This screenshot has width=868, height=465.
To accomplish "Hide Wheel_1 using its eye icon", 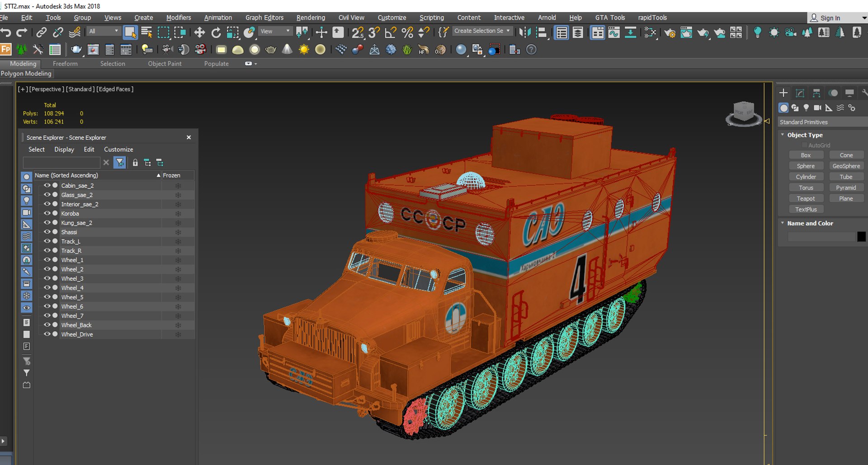I will 47,260.
